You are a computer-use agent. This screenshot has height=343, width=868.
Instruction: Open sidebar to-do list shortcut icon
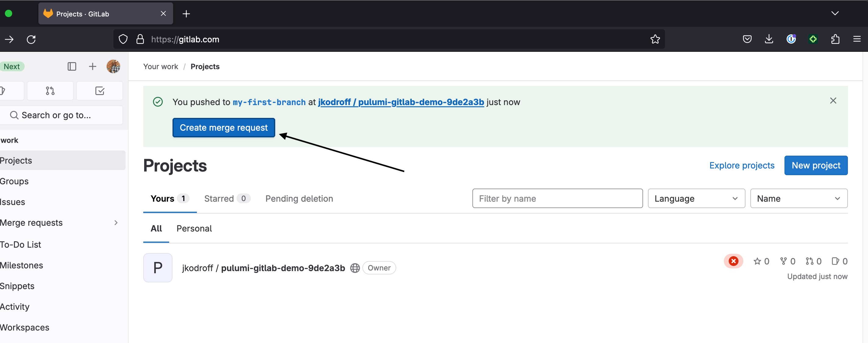coord(100,91)
